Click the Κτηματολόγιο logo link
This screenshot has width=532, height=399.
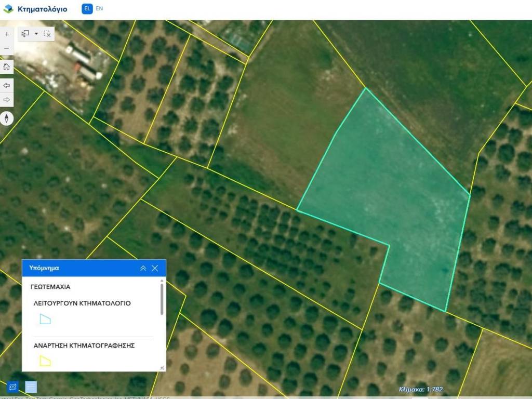coord(35,9)
